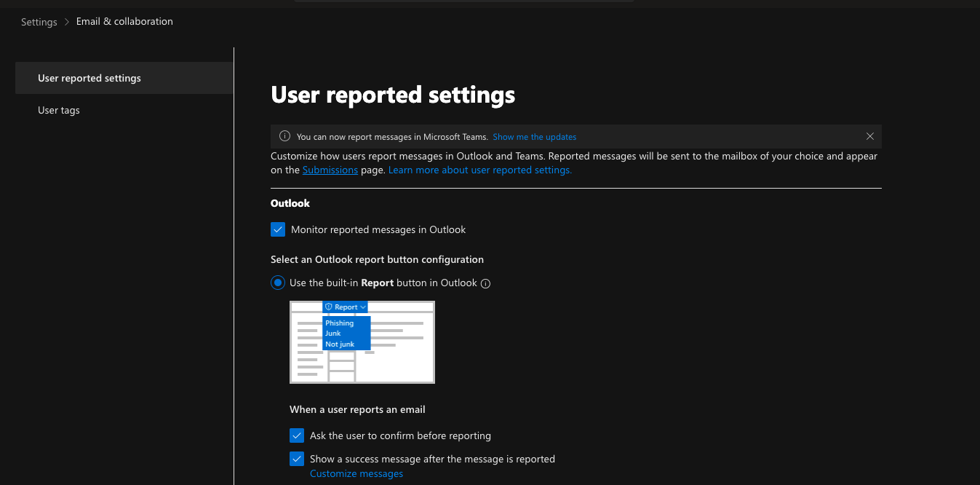This screenshot has height=485, width=980.
Task: Disable Show a success message checkbox
Action: coord(297,459)
